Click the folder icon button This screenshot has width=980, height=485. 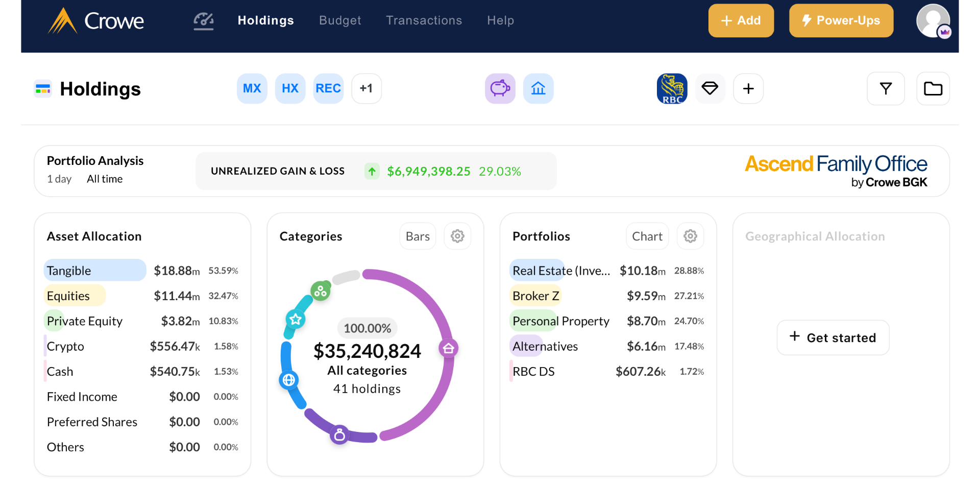[933, 89]
